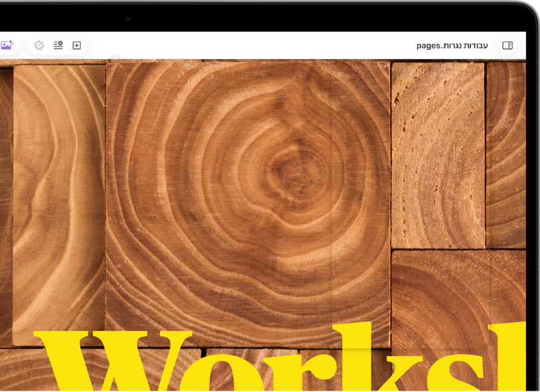Screen dimensions: 540x392
Task: Select the yellow letter W in the heading
Action: click(x=113, y=360)
